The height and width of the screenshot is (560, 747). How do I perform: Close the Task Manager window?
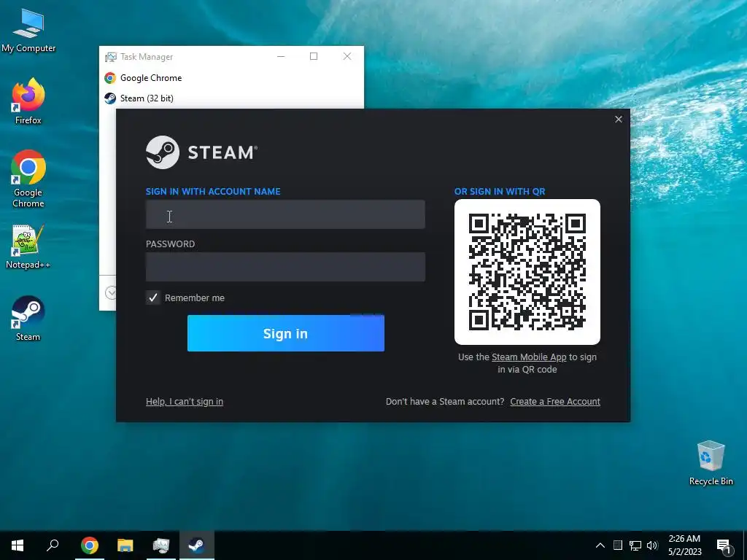[x=347, y=56]
